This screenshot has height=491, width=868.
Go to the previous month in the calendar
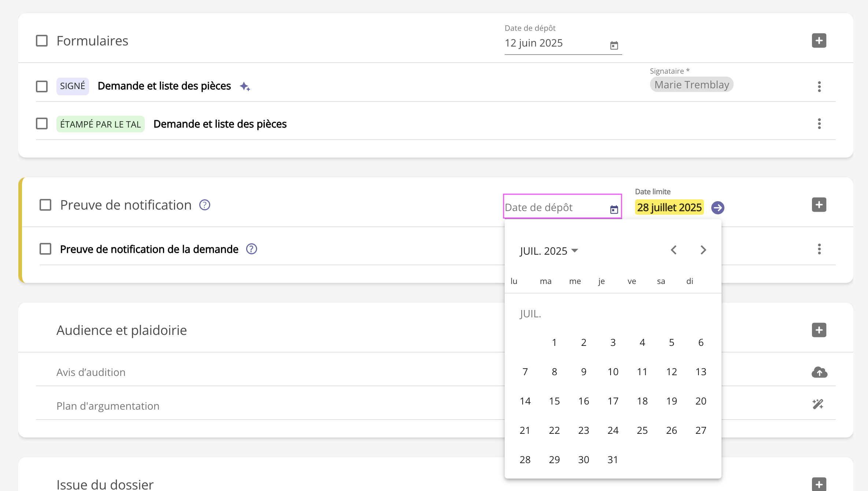[674, 250]
